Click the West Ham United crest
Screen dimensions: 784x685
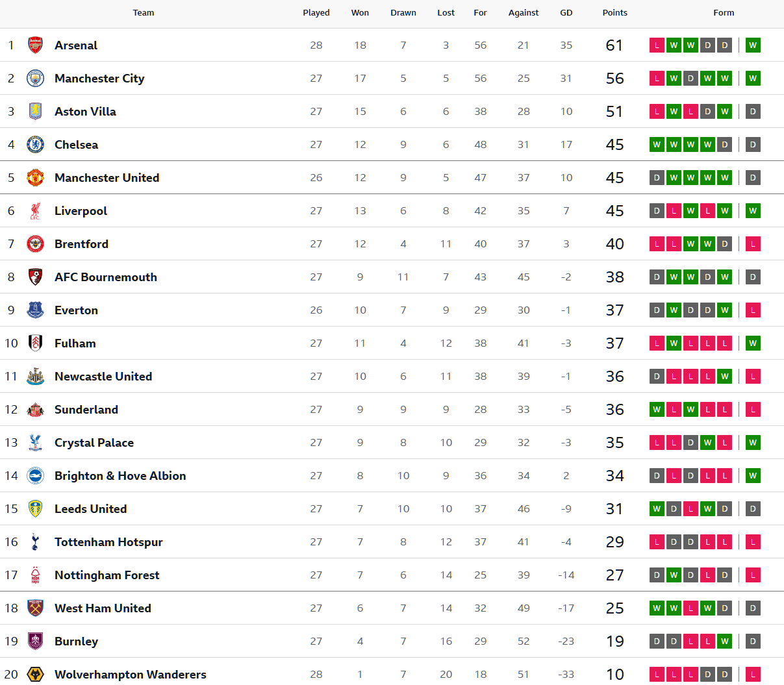(35, 608)
